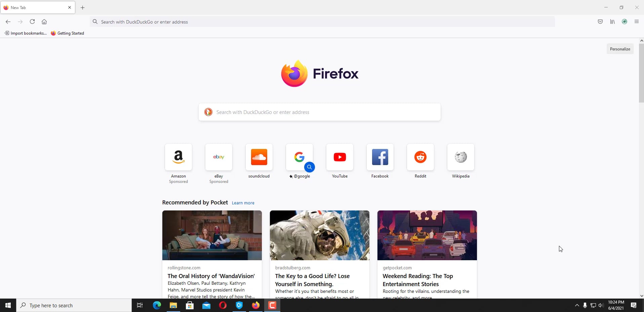644x312 pixels.
Task: Click the Personalize button
Action: click(620, 49)
